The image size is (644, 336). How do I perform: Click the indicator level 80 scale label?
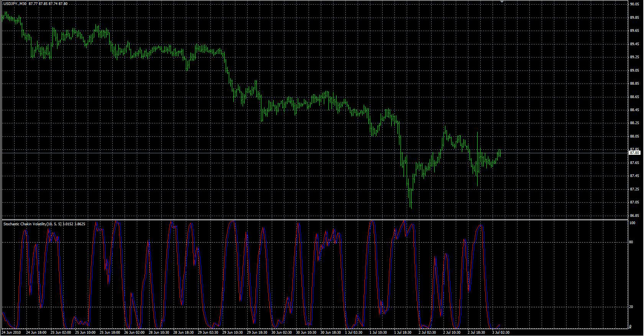pyautogui.click(x=631, y=242)
